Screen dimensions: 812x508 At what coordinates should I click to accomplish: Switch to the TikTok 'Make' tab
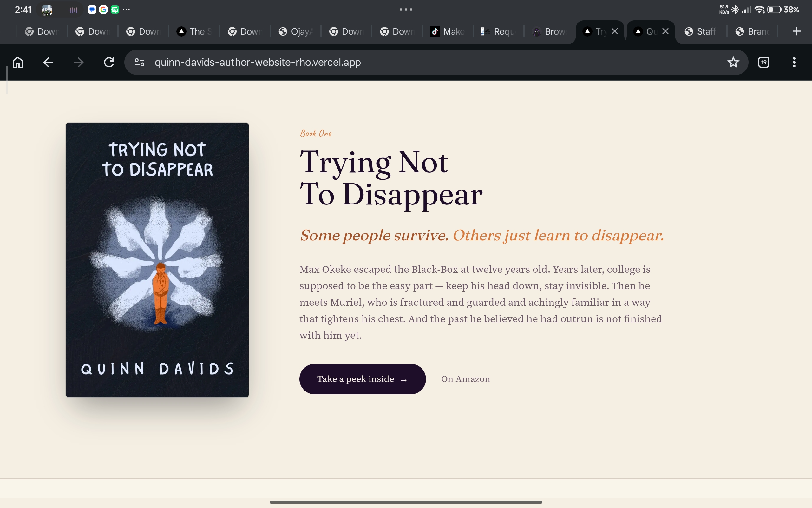click(x=448, y=31)
